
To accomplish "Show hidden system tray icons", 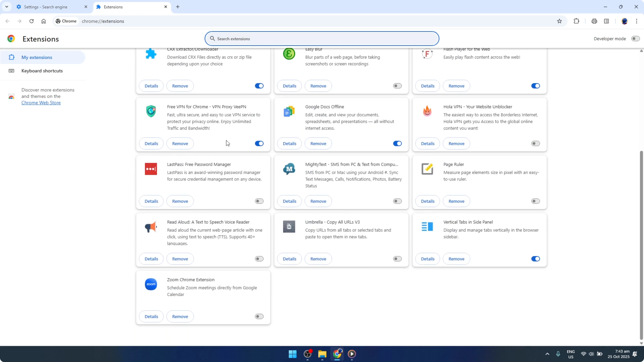I will [547, 354].
